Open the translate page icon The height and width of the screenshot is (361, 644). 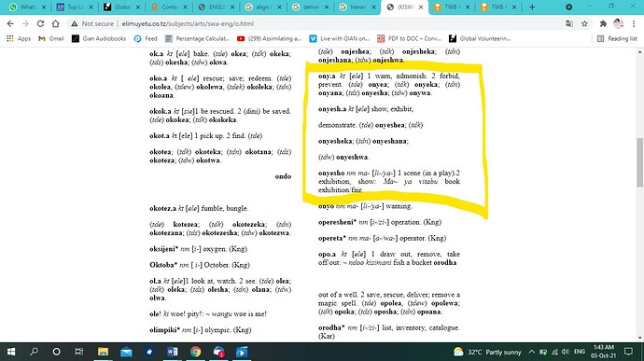[569, 24]
